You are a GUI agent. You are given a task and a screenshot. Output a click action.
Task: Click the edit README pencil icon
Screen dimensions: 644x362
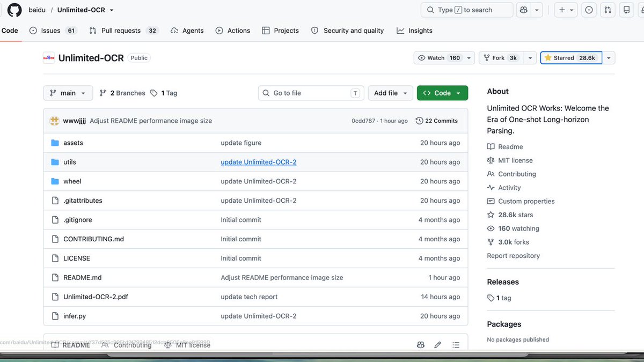coord(437,345)
